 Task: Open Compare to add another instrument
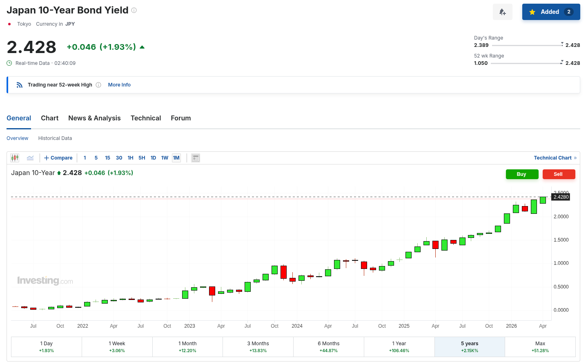(58, 158)
